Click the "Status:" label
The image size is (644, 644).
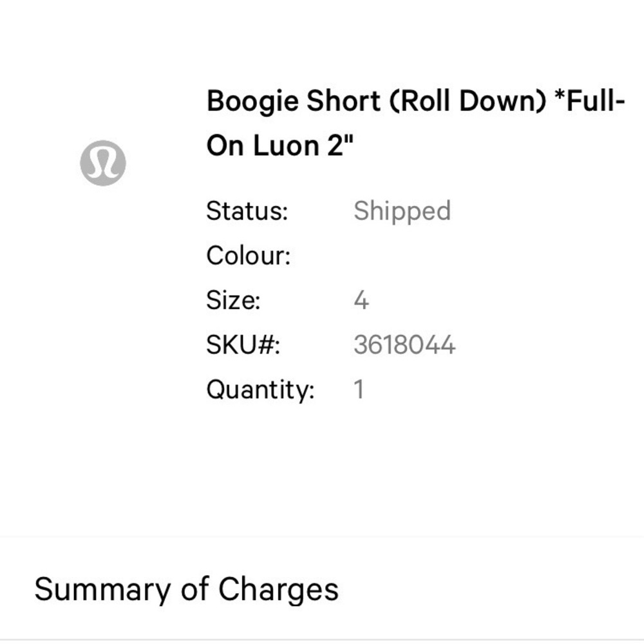pos(247,211)
